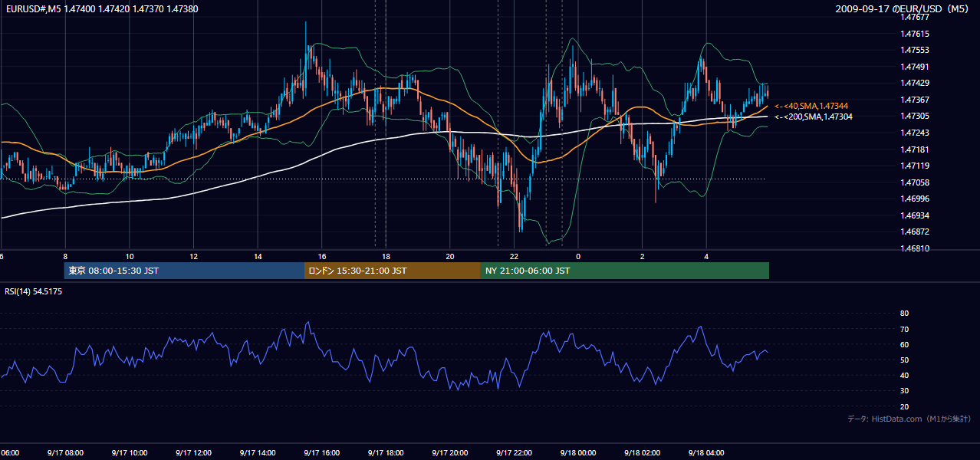Click RSI scale value 50

[905, 360]
